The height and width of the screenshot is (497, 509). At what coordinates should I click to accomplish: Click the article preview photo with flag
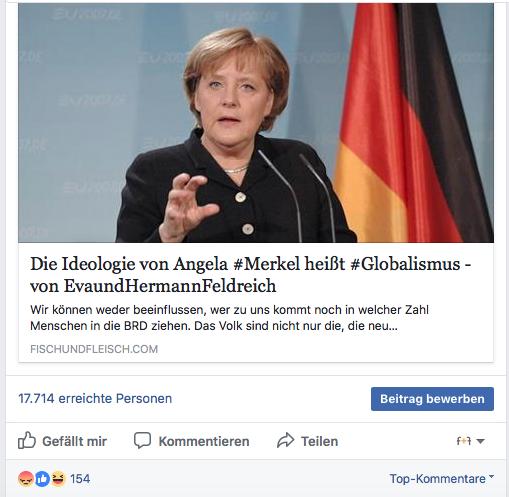coord(256,123)
